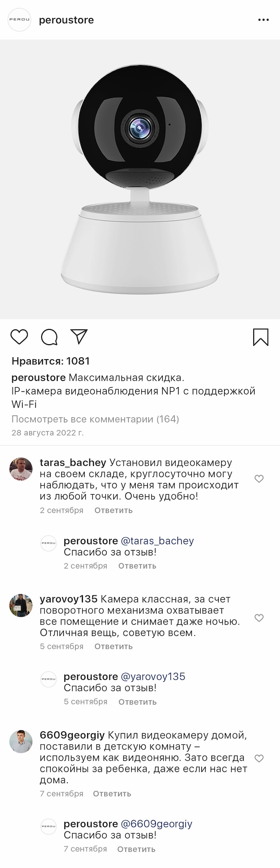
Task: Open the @6609georgiy mention link
Action: (157, 824)
